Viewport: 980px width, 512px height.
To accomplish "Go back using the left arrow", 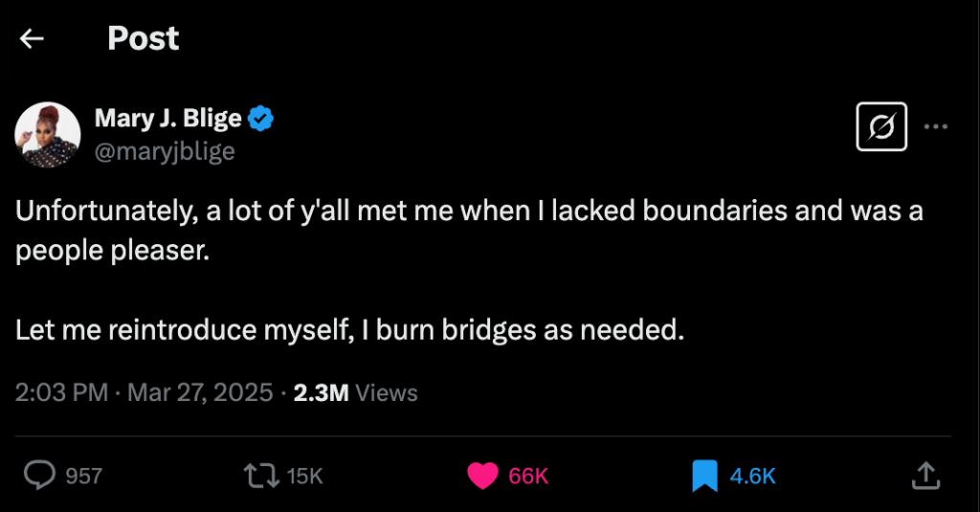I will tap(33, 38).
